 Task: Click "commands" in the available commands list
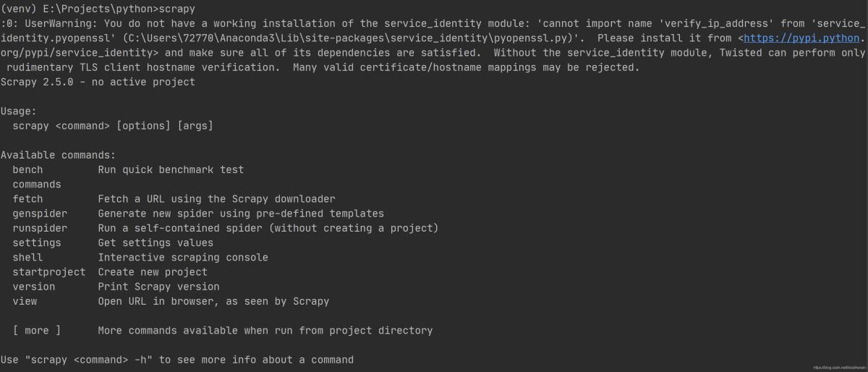(x=37, y=185)
